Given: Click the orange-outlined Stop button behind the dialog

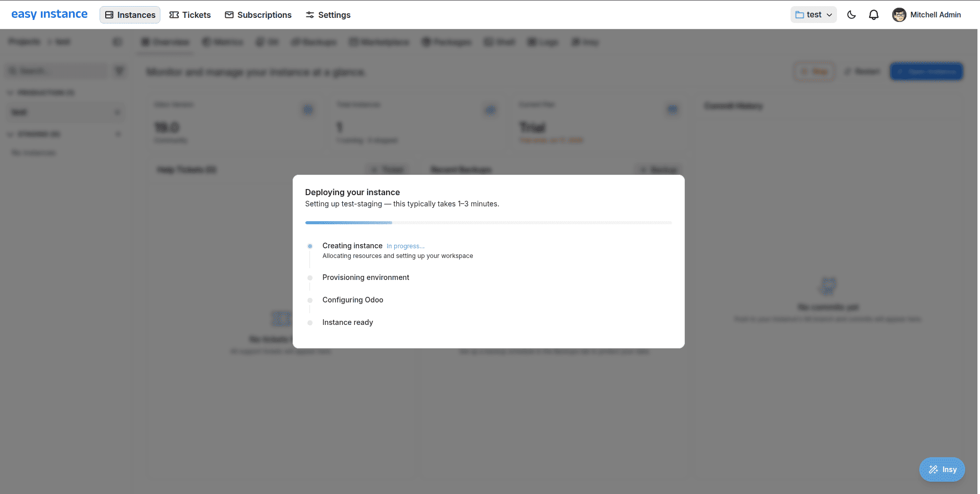Looking at the screenshot, I should pos(814,72).
